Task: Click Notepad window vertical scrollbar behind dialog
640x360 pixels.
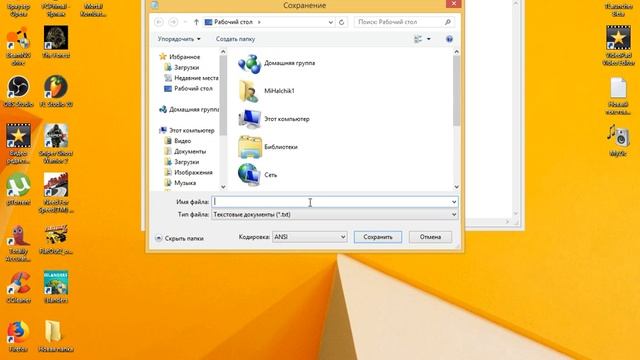Action: tap(516, 108)
